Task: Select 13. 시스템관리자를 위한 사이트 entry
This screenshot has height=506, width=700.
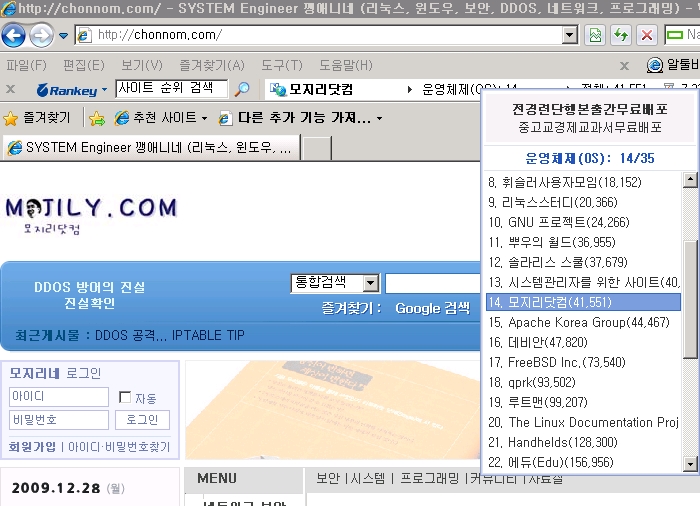Action: click(x=583, y=282)
